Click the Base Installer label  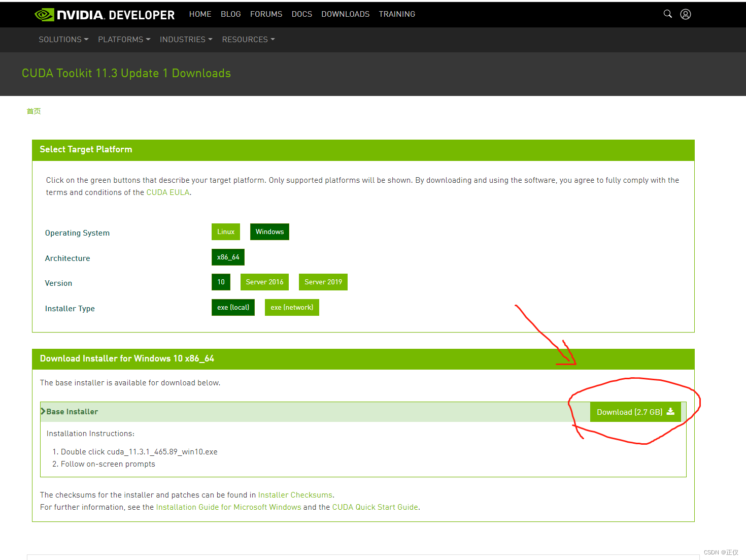[72, 412]
